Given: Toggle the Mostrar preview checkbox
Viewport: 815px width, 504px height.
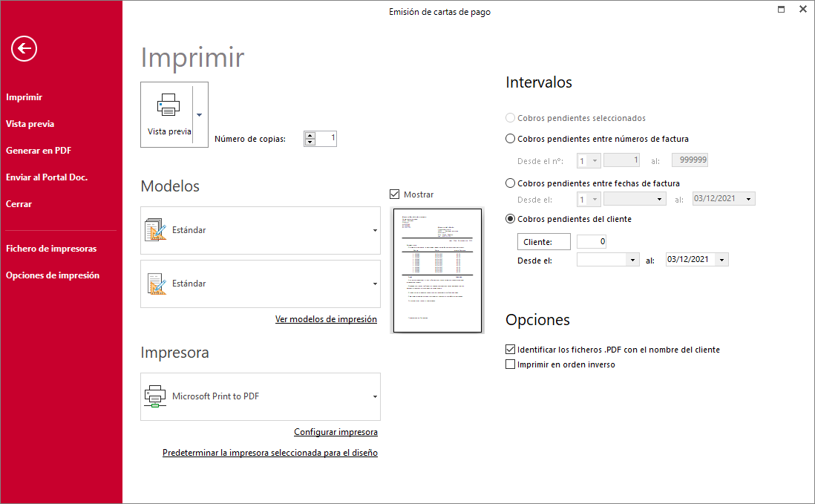Looking at the screenshot, I should (x=394, y=194).
